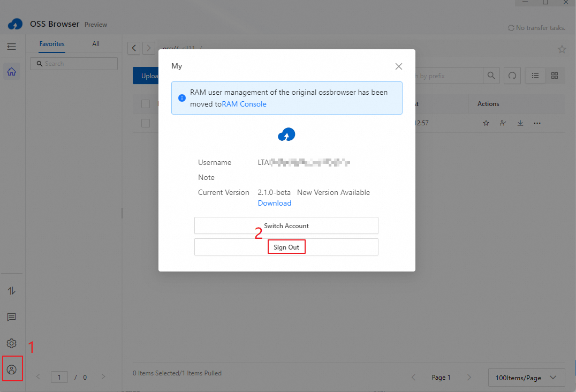Go to previous file list page
Screen dimensions: 576x392
(414, 378)
